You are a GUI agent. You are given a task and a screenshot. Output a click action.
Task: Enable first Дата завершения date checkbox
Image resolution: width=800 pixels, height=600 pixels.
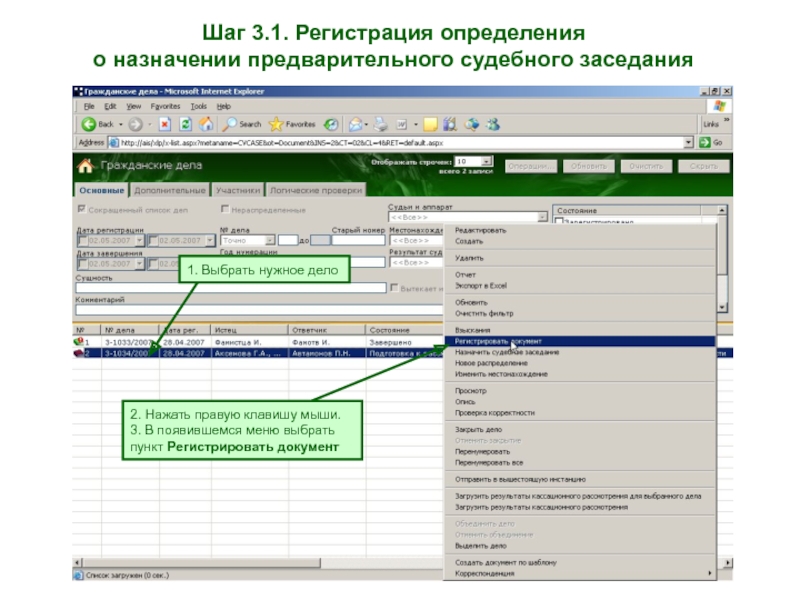click(83, 264)
